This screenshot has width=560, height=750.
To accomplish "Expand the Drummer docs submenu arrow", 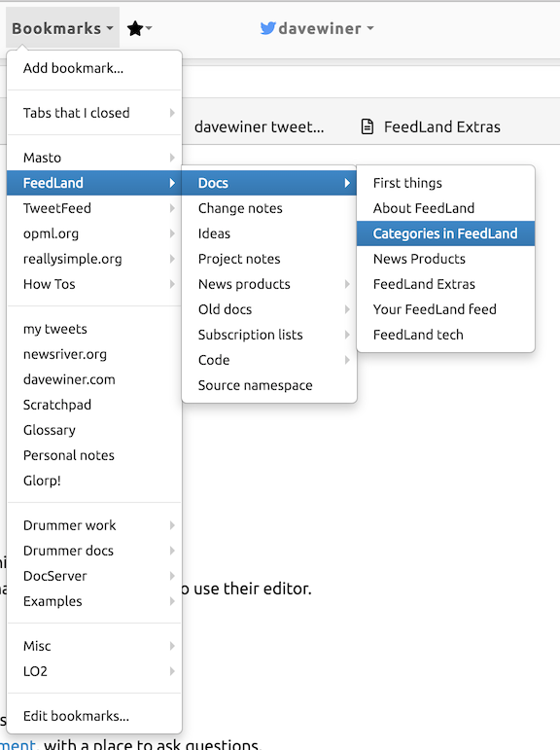I will [172, 551].
